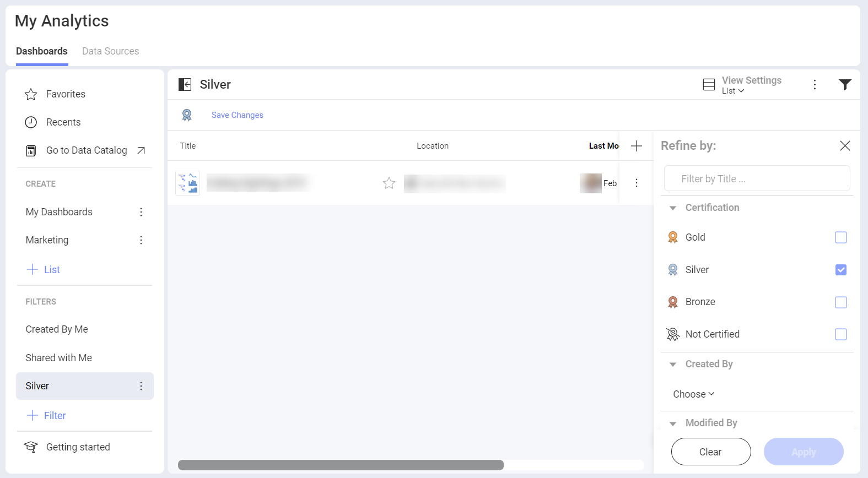Screen dimensions: 868x478
Task: Check the Gold certification checkbox
Action: [x=840, y=237]
